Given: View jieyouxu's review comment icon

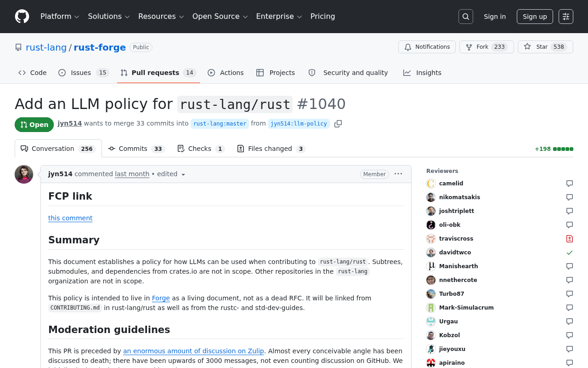Looking at the screenshot, I should [x=570, y=349].
